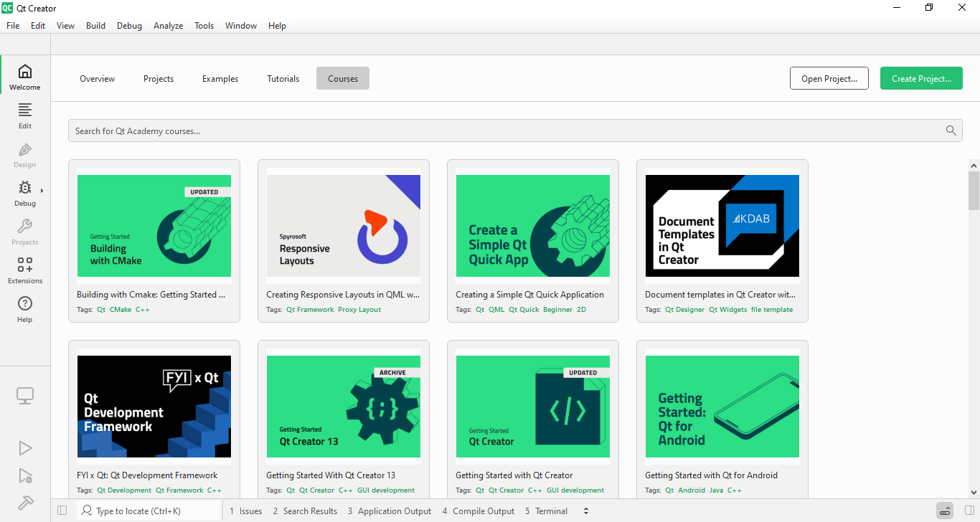Expand the output panes selector arrows
The image size is (980, 522).
[x=586, y=511]
